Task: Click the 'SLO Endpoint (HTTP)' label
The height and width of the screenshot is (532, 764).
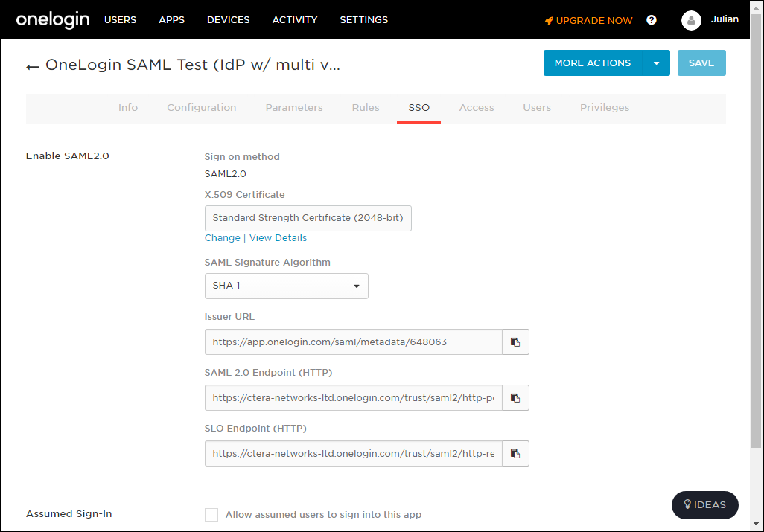Action: point(256,429)
